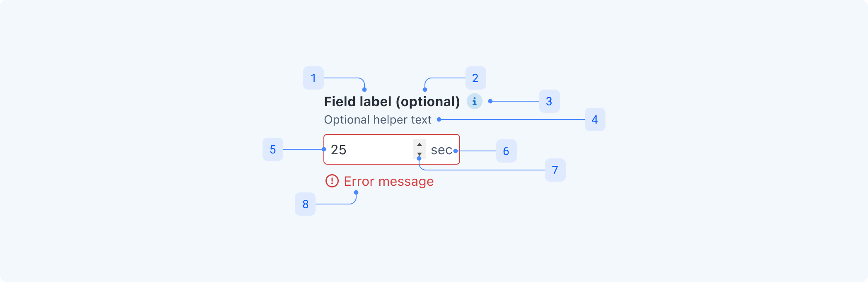
Task: Select annotation badge number 5
Action: [x=273, y=149]
